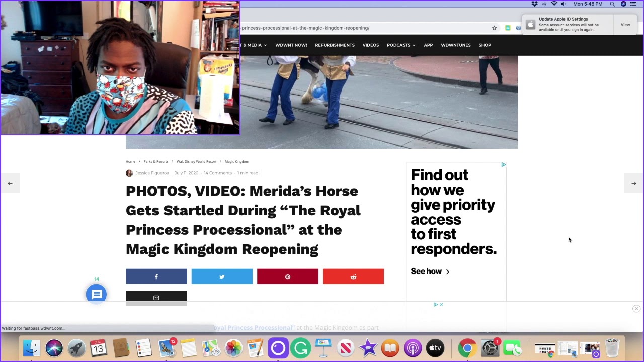The image size is (644, 362).
Task: Click the green extension icon in Chrome toolbar
Action: coord(508,28)
